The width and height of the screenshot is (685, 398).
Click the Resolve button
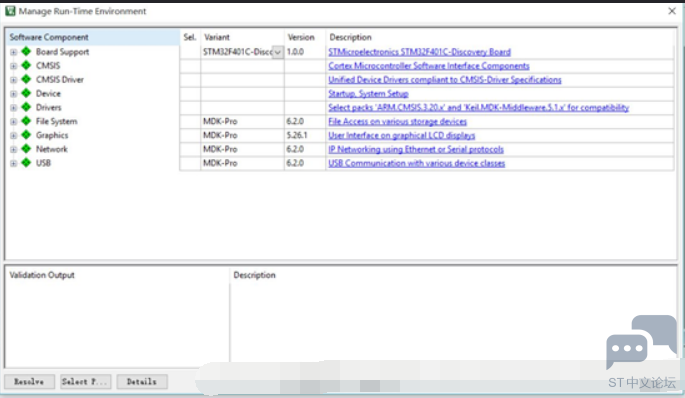[x=29, y=382]
